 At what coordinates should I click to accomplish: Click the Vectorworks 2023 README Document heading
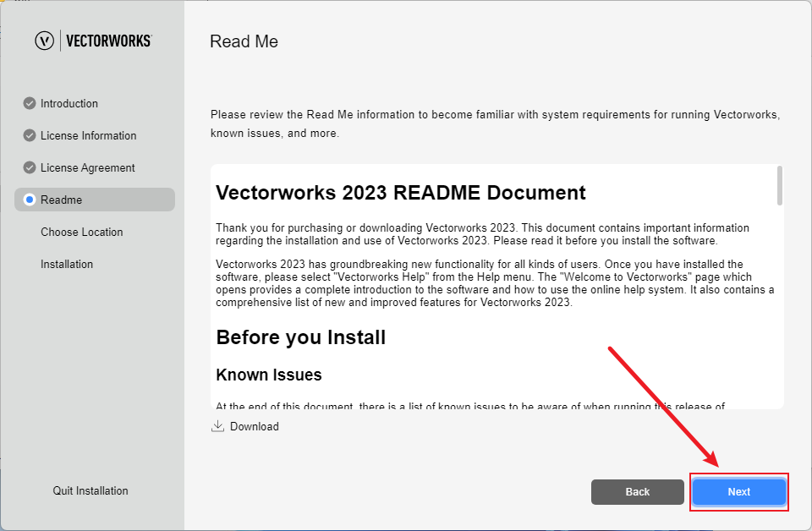[x=400, y=193]
